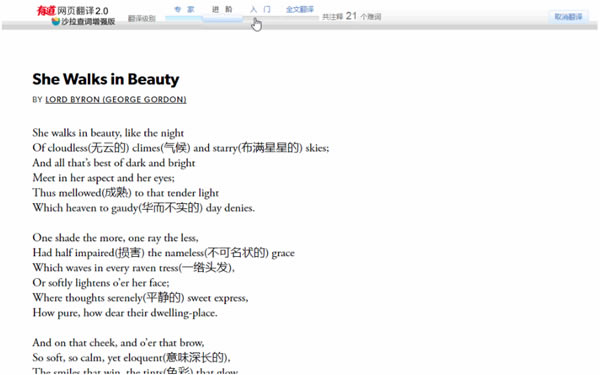Select the 进阶 translation level
Image resolution: width=600 pixels, height=375 pixels.
tap(222, 9)
